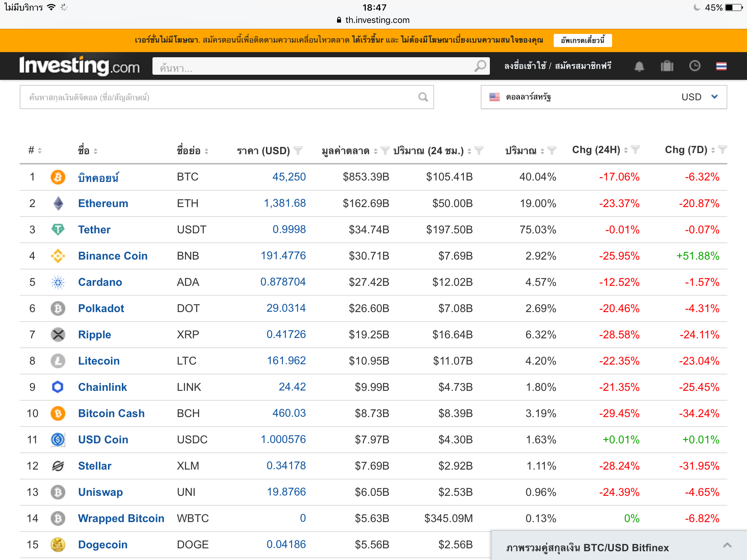
Task: Sort by ปริมาณ percentage arrows
Action: [x=542, y=151]
